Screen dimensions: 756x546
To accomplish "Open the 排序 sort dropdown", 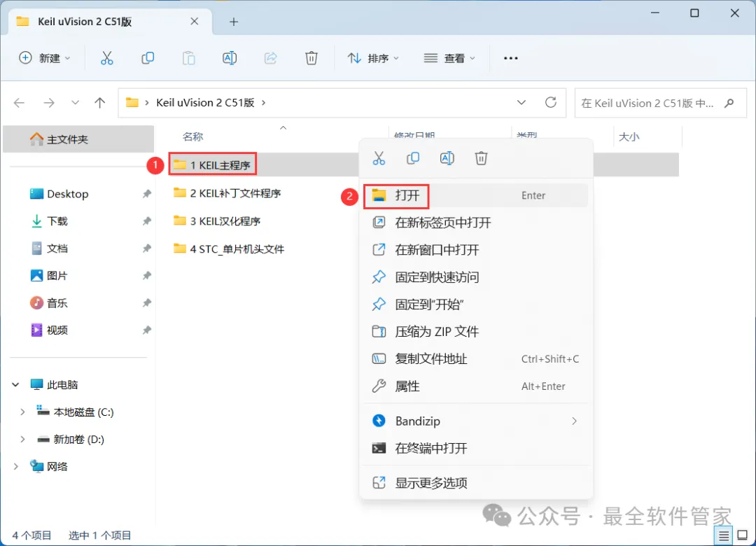I will pos(373,58).
